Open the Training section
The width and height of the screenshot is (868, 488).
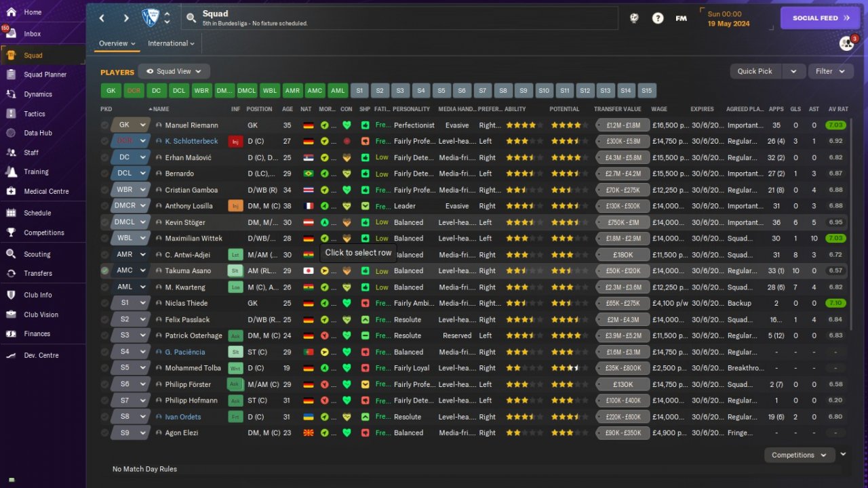(36, 171)
